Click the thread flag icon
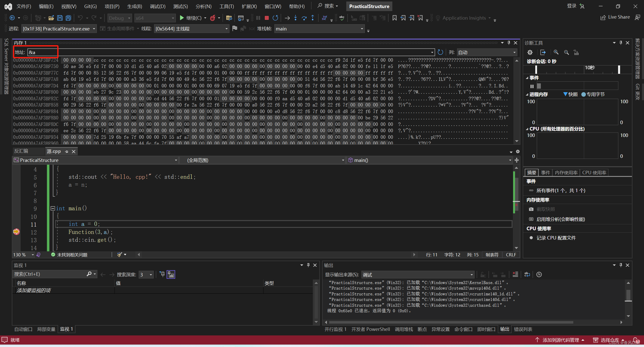The image size is (644, 347). [x=235, y=29]
